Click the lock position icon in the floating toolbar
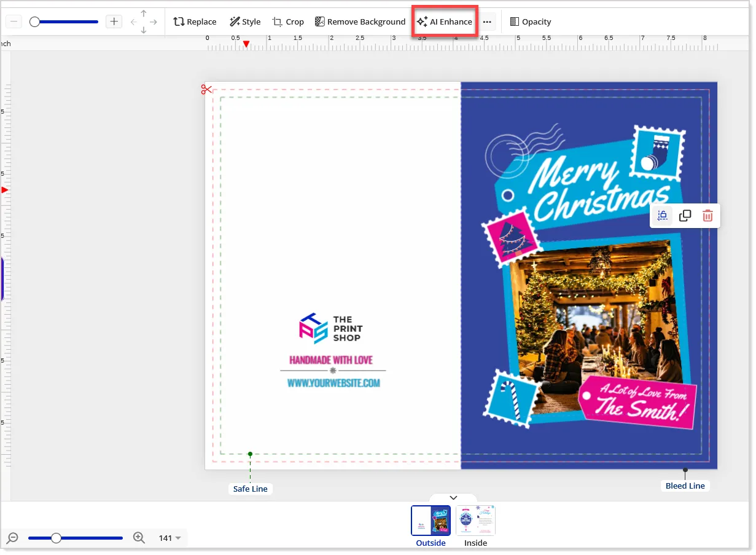756x555 pixels. (662, 216)
